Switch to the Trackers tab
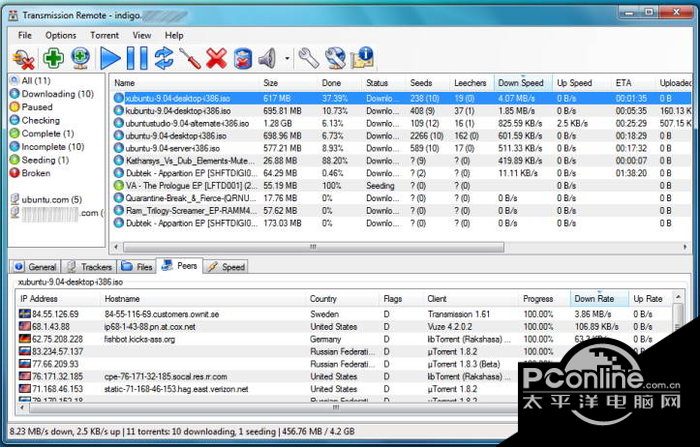Screen dimensions: 700x447 pyautogui.click(x=90, y=267)
